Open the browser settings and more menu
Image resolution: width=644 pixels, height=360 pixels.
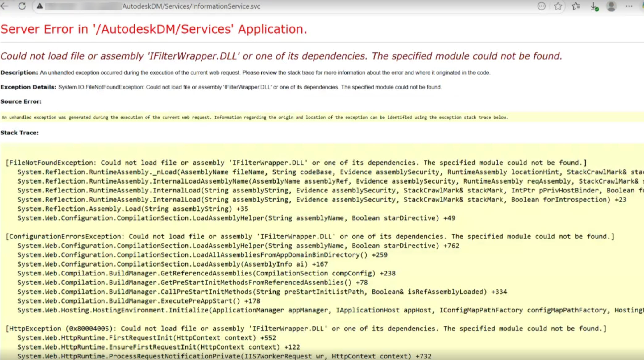(629, 6)
